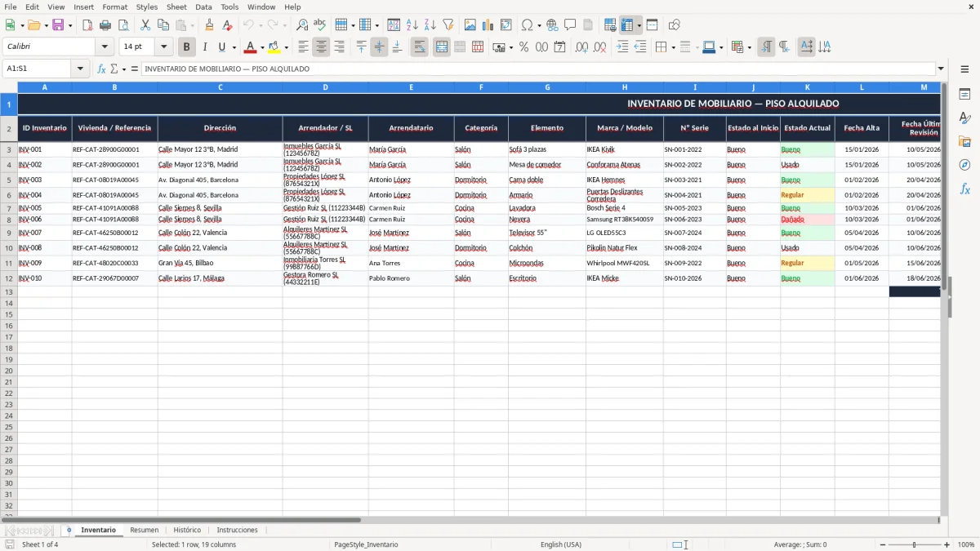
Task: Open sidebar Navigator compass icon
Action: 964,165
